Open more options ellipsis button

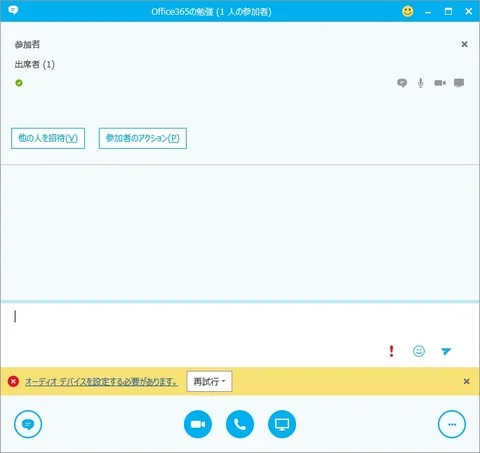click(x=452, y=424)
